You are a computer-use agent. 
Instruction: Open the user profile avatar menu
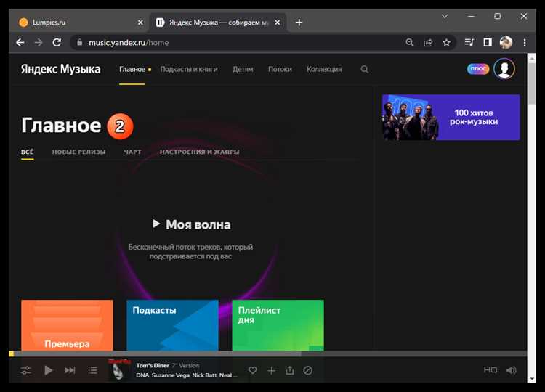(x=504, y=69)
